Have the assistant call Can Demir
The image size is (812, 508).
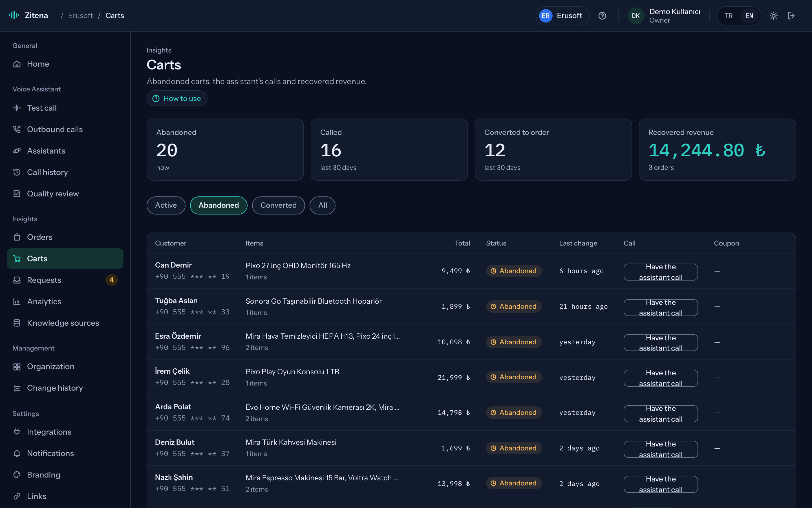pos(660,272)
